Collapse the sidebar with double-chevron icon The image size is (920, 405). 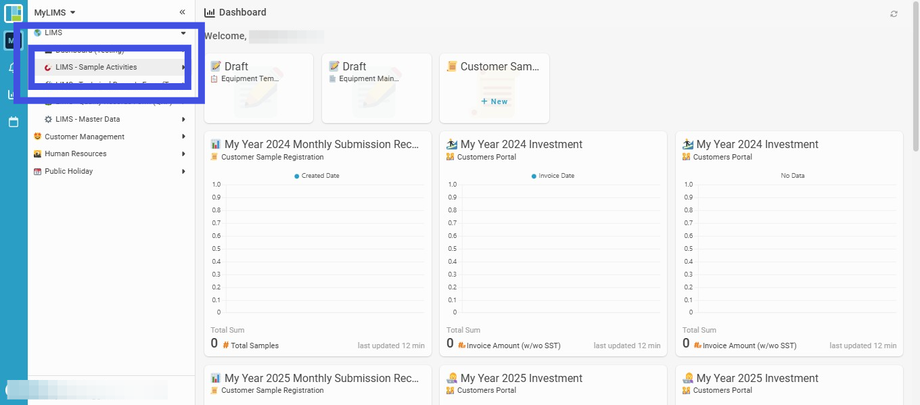[182, 12]
